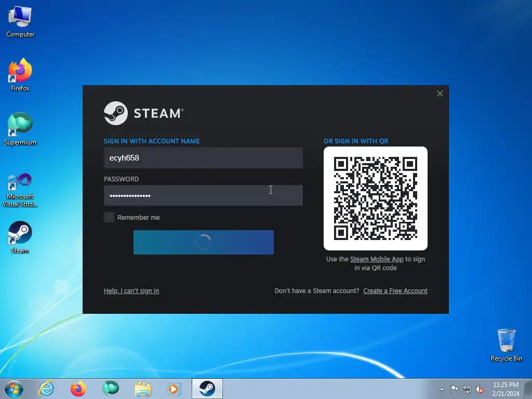
Task: Click the account name field containing ecyh658
Action: click(x=203, y=158)
